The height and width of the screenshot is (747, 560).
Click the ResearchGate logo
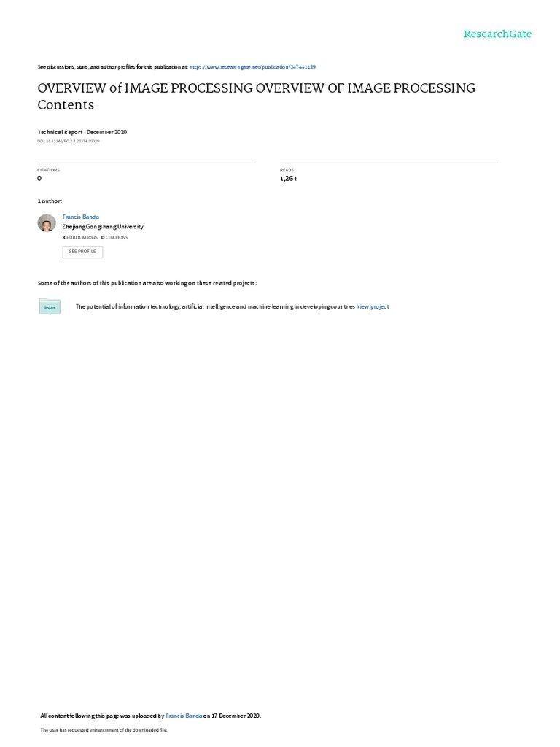pyautogui.click(x=497, y=34)
